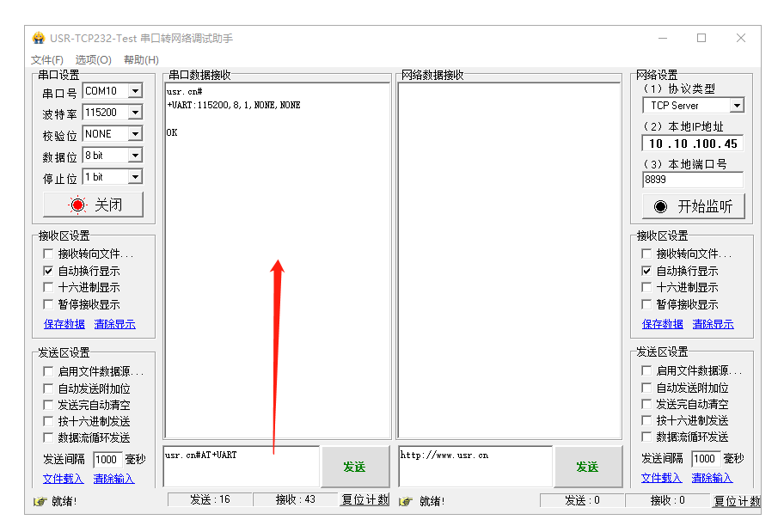Viewport: 784px width, 532px height.
Task: Click inside the empty 网络数据接收 area
Action: coord(510,260)
